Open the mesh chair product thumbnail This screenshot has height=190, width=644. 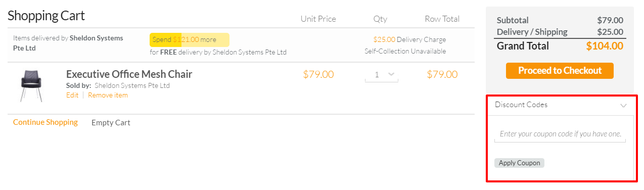click(x=30, y=85)
